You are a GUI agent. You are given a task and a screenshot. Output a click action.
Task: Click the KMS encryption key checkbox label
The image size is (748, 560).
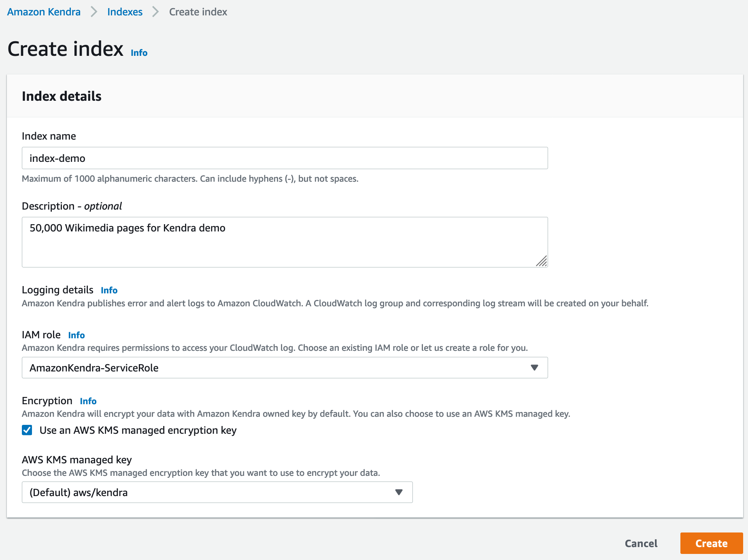138,430
